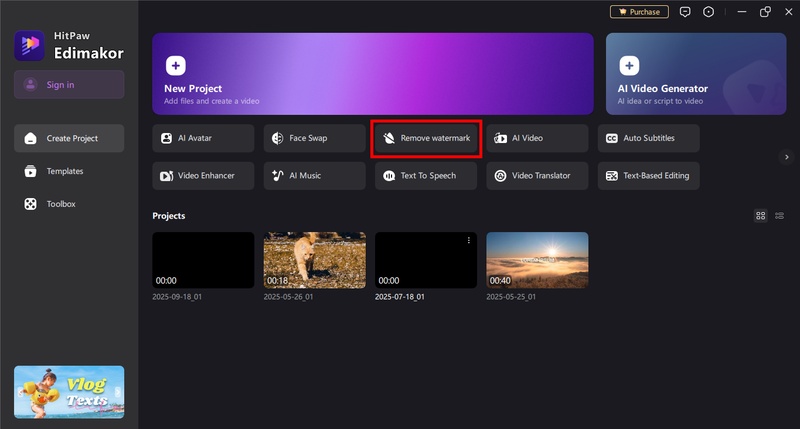Open three-dot menu on 2025-07-18_01 project

click(x=468, y=241)
